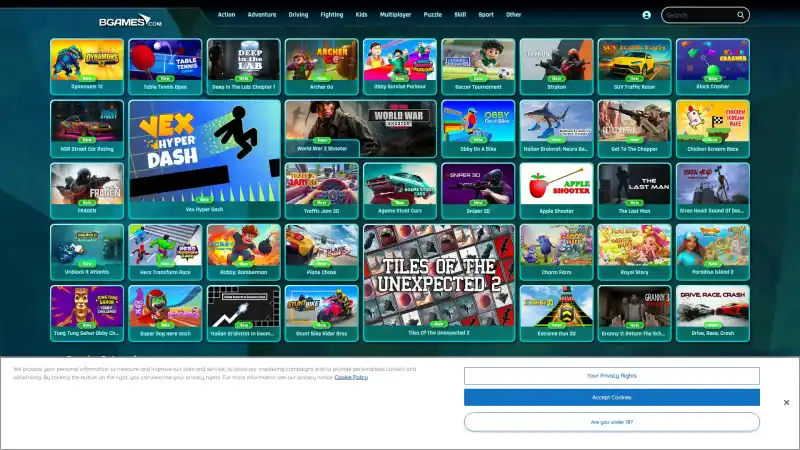Open Your Privacy Rights options
The width and height of the screenshot is (800, 450).
coord(611,376)
